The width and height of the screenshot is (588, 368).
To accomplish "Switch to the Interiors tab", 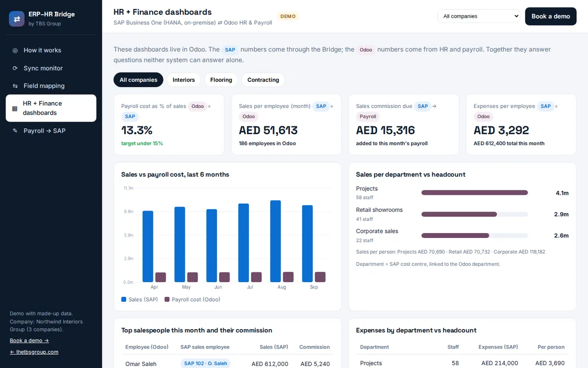I will click(x=184, y=80).
